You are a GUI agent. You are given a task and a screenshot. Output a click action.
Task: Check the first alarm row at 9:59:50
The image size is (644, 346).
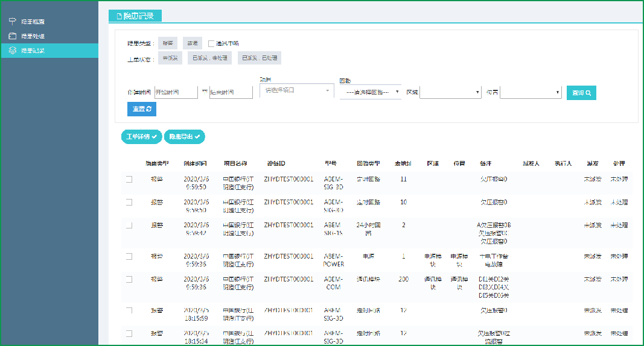(129, 179)
